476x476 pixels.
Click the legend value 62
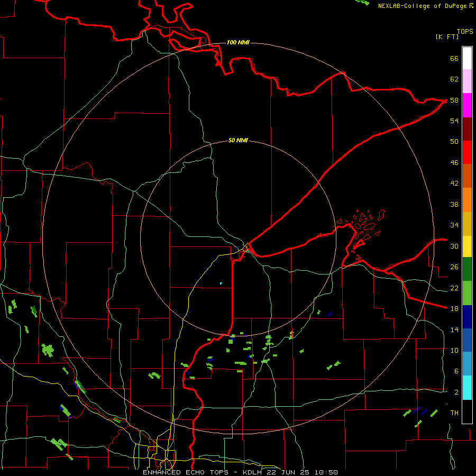point(454,79)
